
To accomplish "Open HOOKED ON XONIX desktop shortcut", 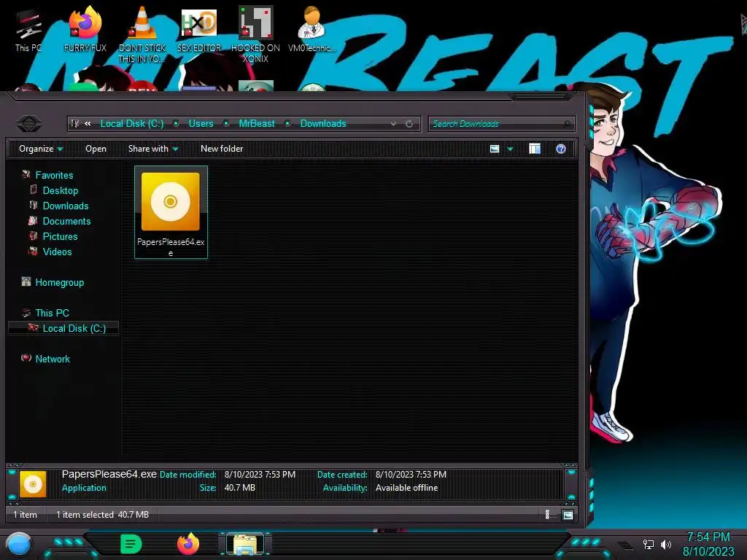I will [x=256, y=34].
